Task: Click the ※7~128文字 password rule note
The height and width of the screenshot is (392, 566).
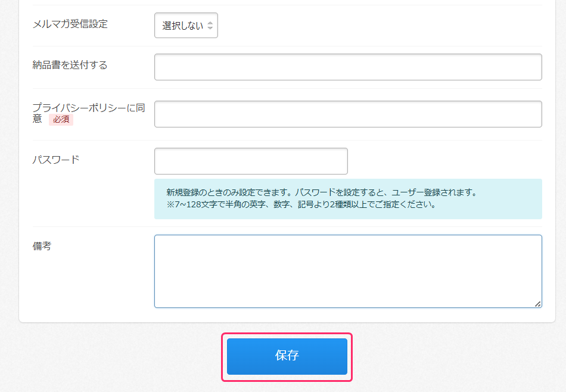Action: tap(301, 205)
